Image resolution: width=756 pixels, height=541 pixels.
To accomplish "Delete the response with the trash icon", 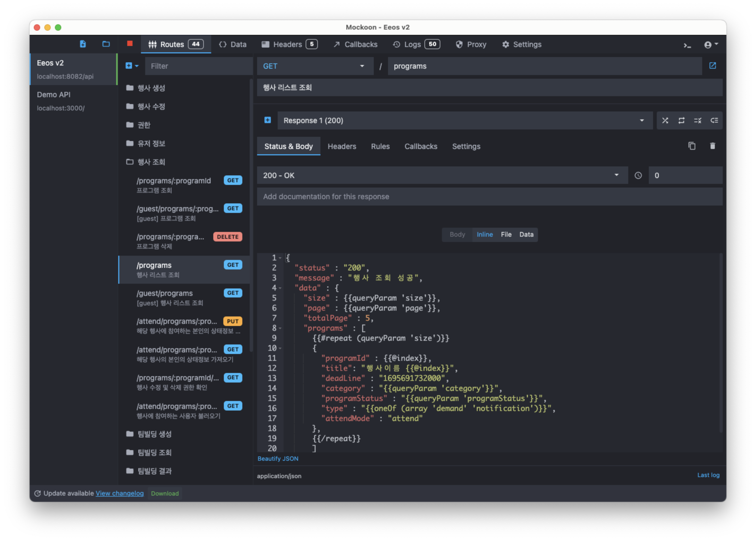I will [712, 146].
